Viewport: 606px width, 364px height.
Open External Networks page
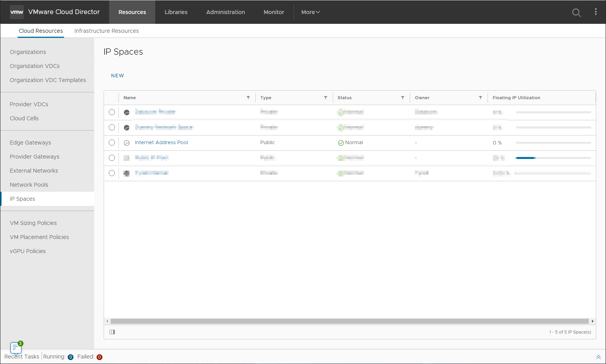(x=34, y=171)
